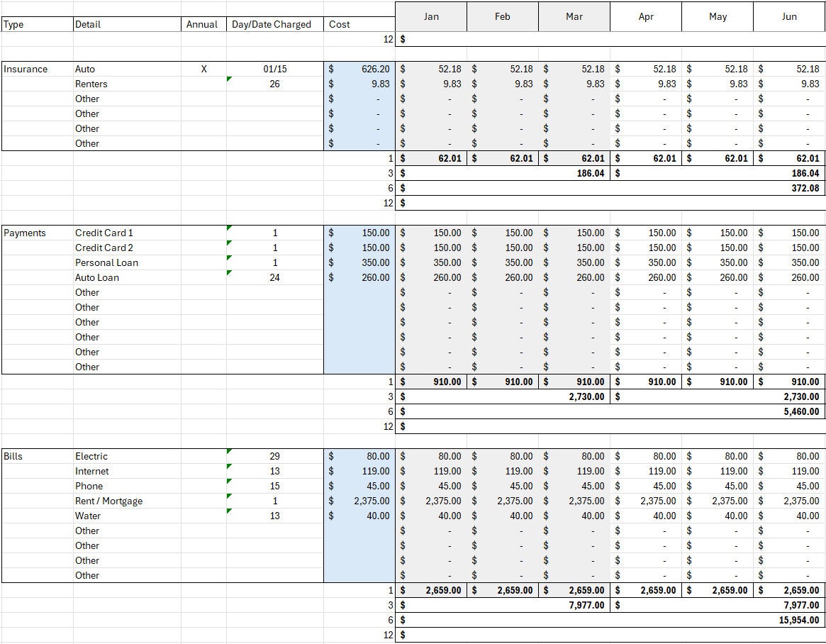826x644 pixels.
Task: Select the Insurance type cell
Action: (x=38, y=69)
